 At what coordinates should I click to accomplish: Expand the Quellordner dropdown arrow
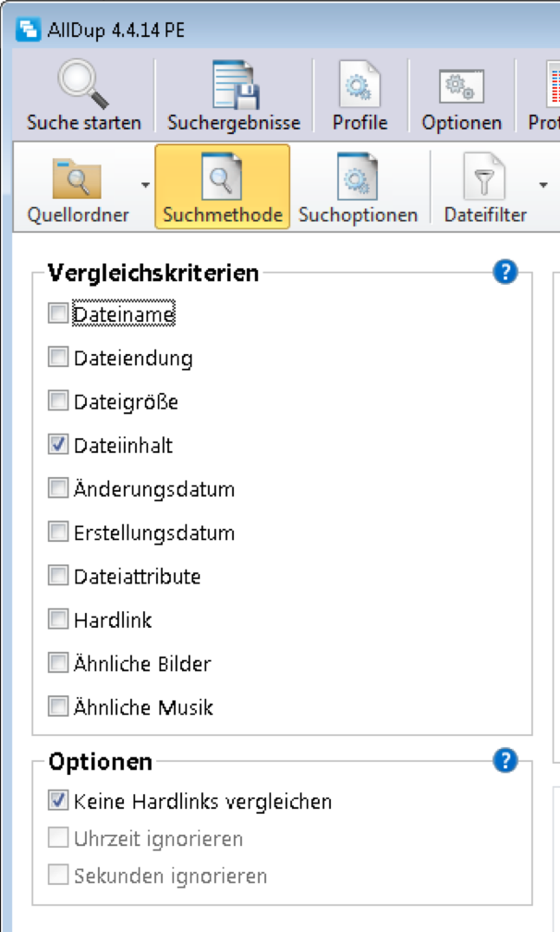coord(145,185)
